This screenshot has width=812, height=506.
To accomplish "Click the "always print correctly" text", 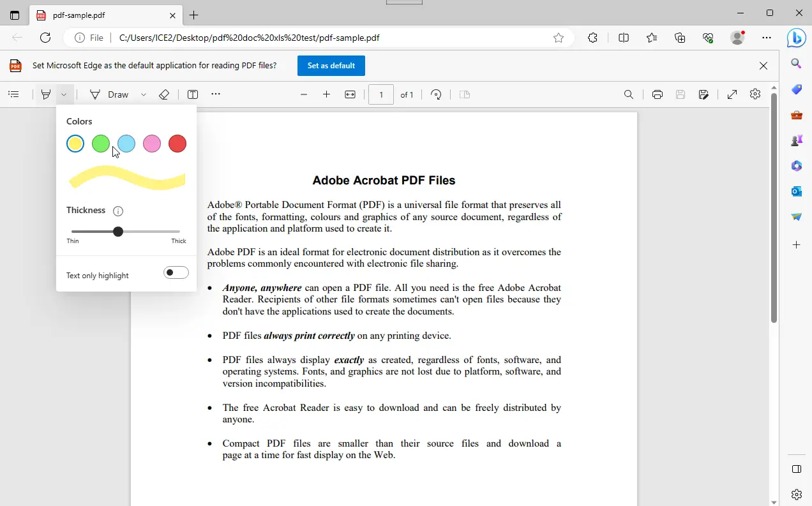I will pyautogui.click(x=309, y=336).
